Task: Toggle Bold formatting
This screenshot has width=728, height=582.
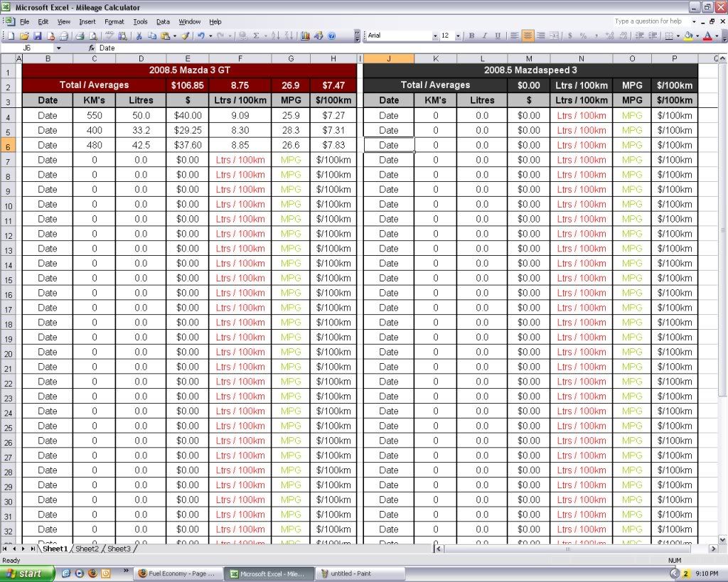Action: click(x=471, y=36)
